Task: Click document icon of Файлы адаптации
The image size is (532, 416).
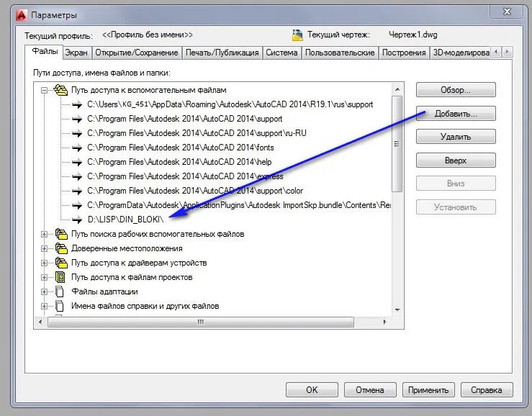Action: click(59, 291)
